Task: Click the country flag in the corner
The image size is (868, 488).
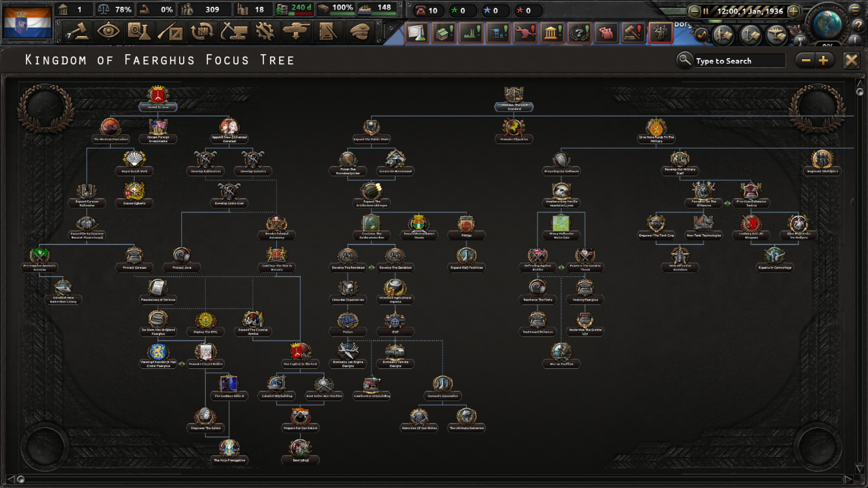Action: pos(28,22)
